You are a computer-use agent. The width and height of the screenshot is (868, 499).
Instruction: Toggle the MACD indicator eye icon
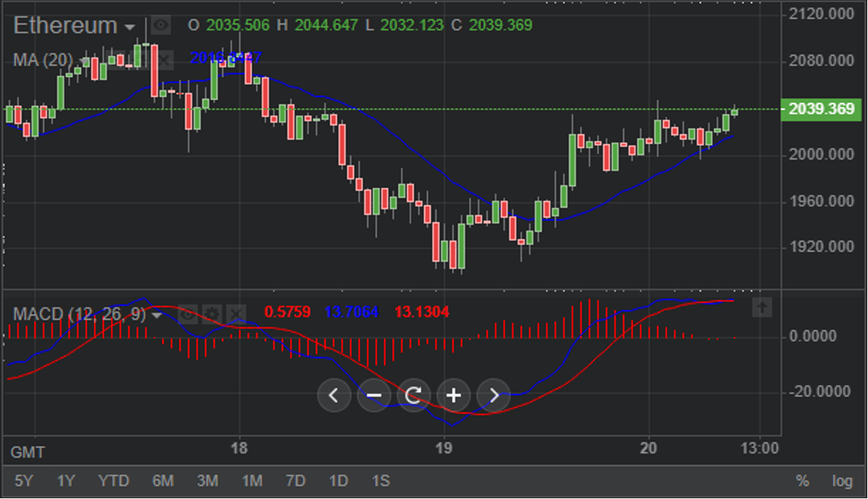(x=187, y=314)
